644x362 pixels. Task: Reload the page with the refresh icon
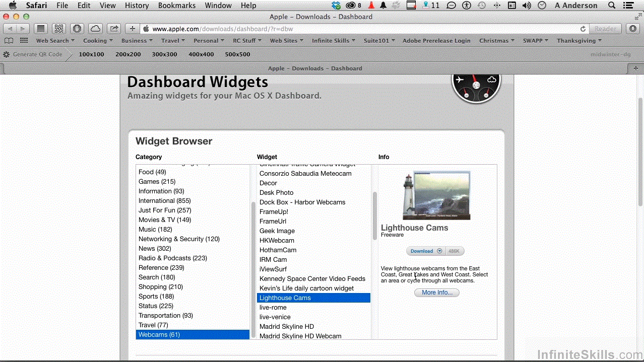click(583, 29)
